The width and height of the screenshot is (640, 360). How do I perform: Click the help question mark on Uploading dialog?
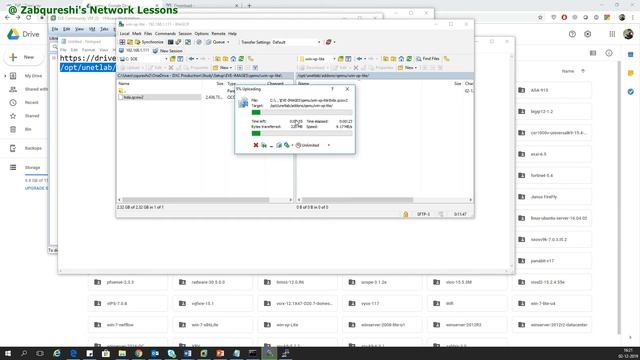point(332,89)
